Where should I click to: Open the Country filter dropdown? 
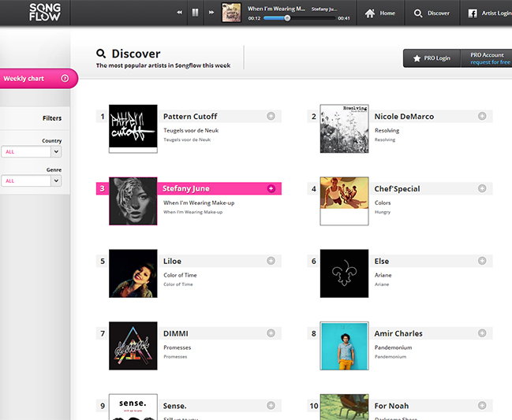click(x=32, y=151)
